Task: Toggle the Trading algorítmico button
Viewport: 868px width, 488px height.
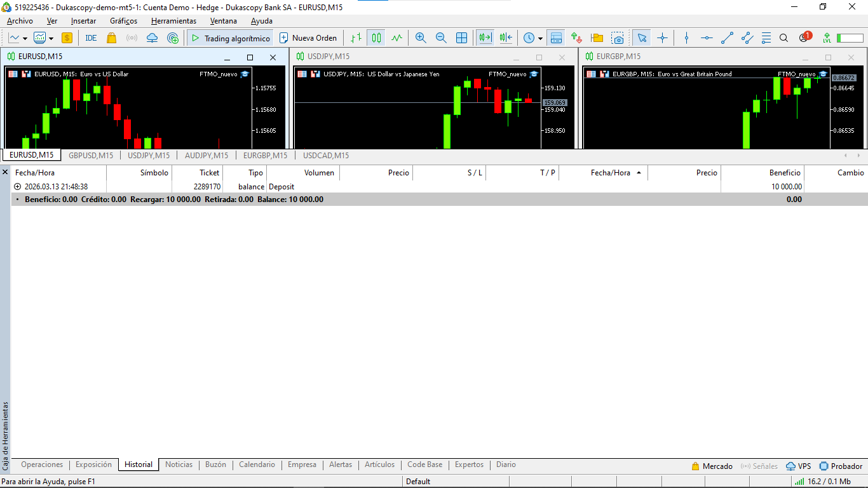Action: (x=230, y=38)
